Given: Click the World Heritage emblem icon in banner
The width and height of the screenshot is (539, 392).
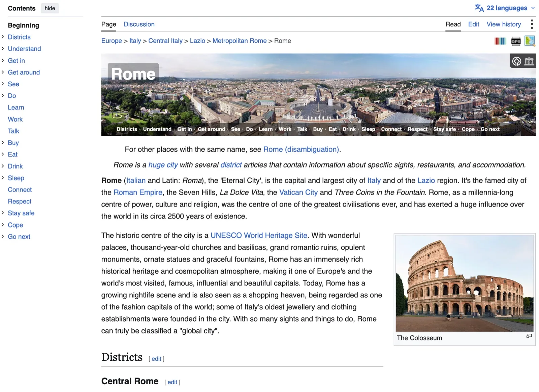Looking at the screenshot, I should pyautogui.click(x=517, y=61).
